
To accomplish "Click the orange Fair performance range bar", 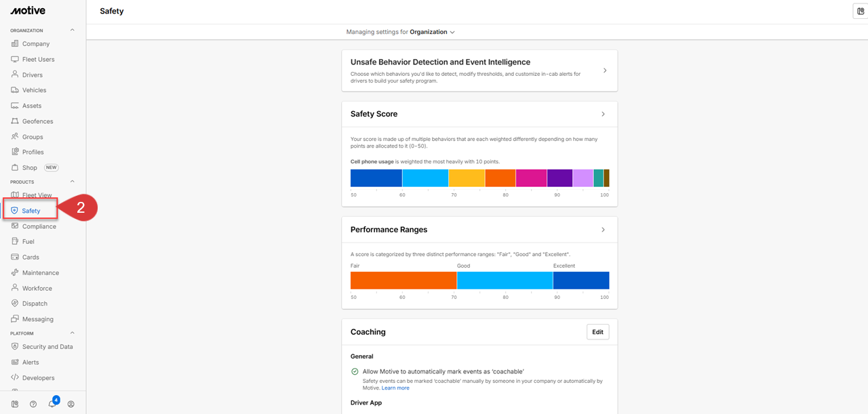I will tap(403, 281).
